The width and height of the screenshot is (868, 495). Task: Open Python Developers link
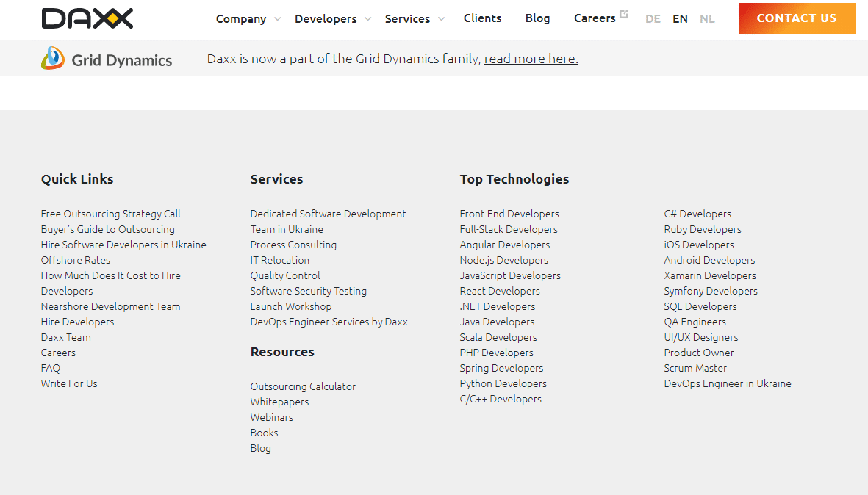tap(503, 384)
